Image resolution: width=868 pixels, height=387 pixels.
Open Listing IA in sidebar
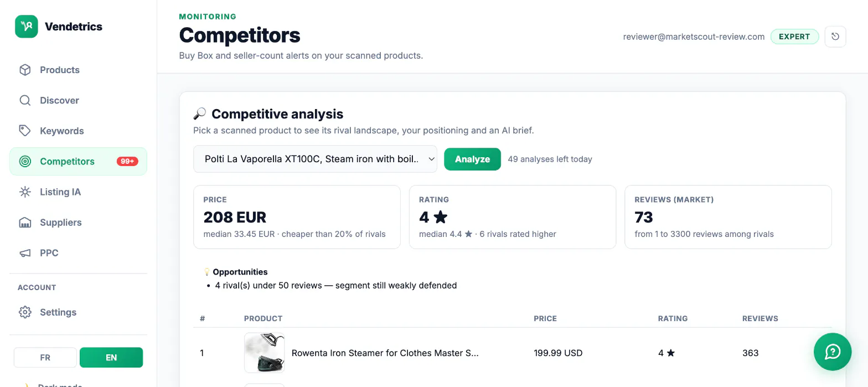click(x=78, y=192)
